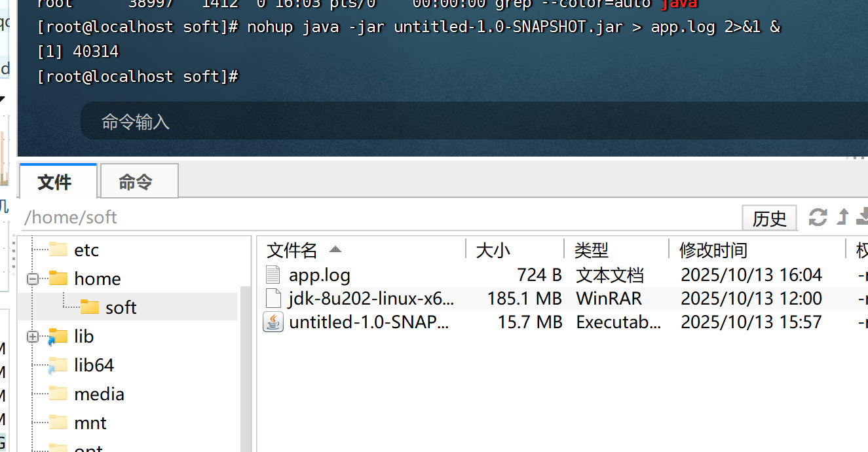Click the soft folder icon
The height and width of the screenshot is (452, 868).
pyautogui.click(x=90, y=307)
